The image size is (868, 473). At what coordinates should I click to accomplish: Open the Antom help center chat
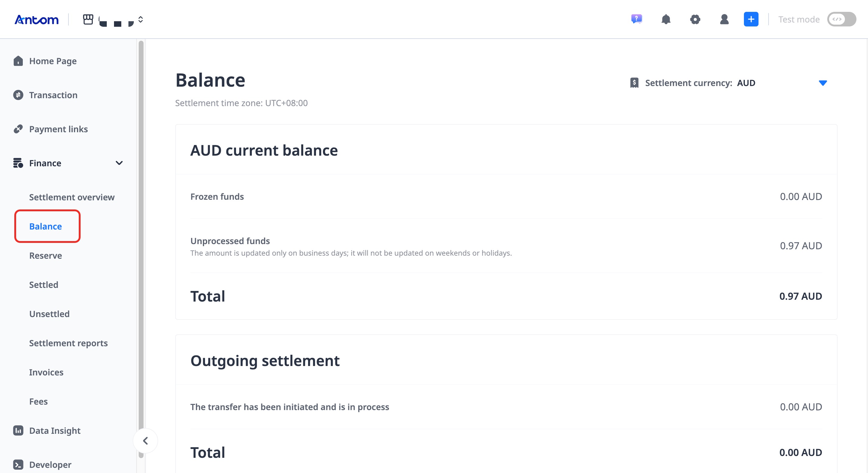[x=637, y=19]
